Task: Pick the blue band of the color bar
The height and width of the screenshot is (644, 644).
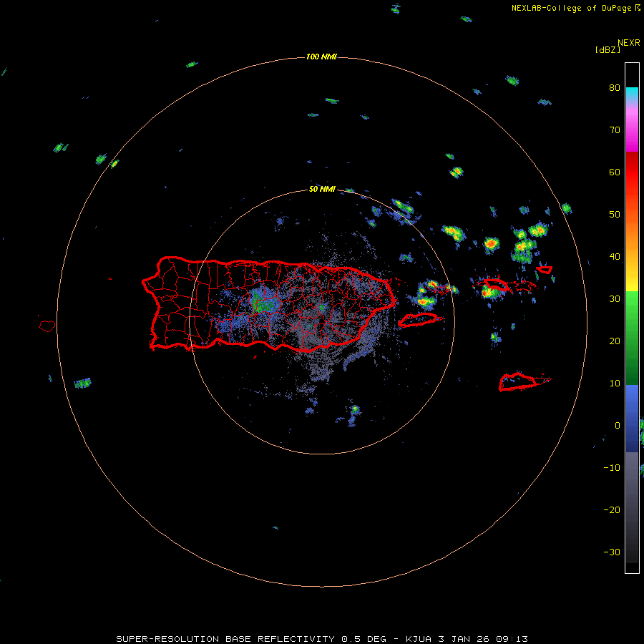Action: point(632,417)
